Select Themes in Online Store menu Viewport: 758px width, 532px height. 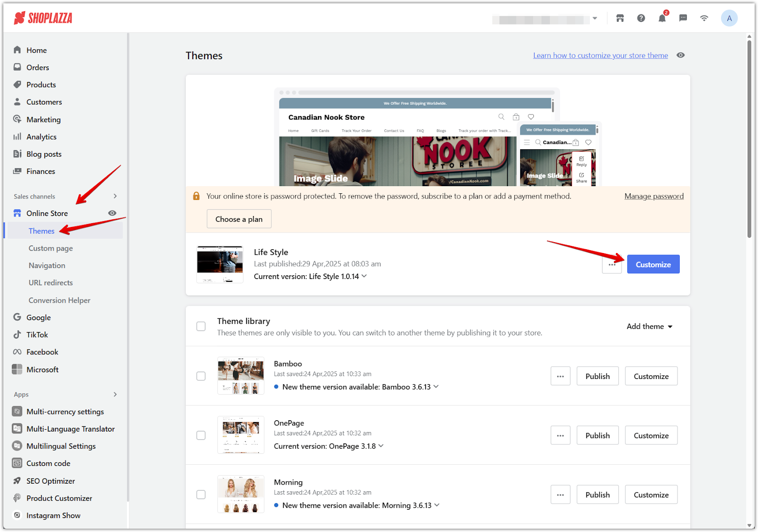coord(42,231)
